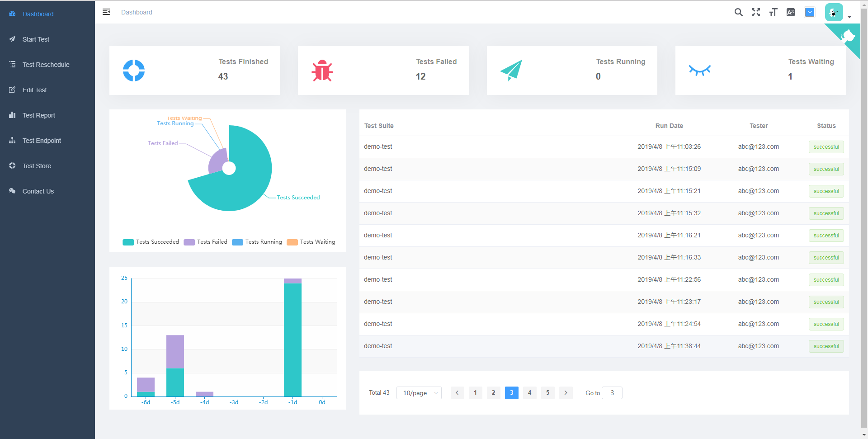Click the Status column header
Viewport: 868px width, 439px height.
[x=826, y=126]
